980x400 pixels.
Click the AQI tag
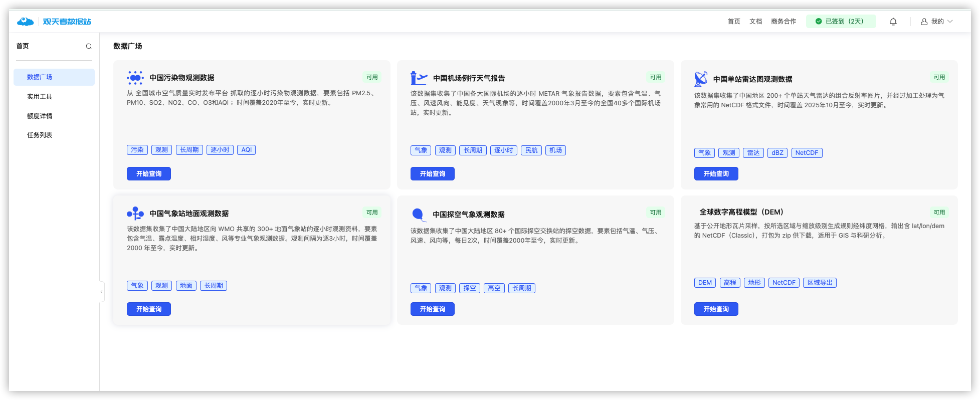247,150
